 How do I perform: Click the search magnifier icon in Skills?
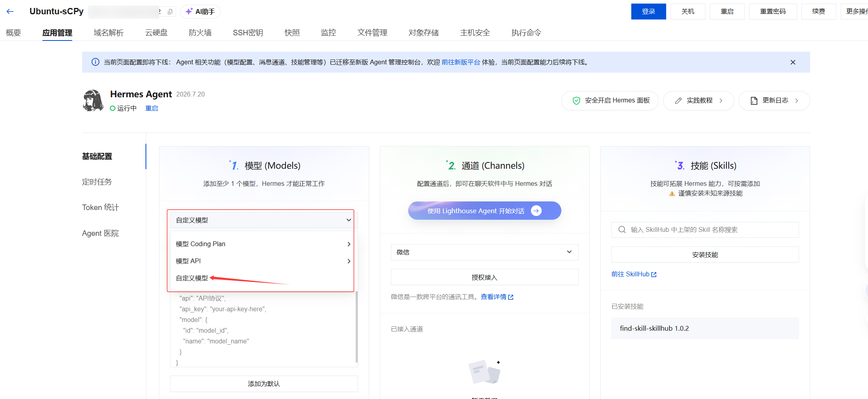pos(622,229)
